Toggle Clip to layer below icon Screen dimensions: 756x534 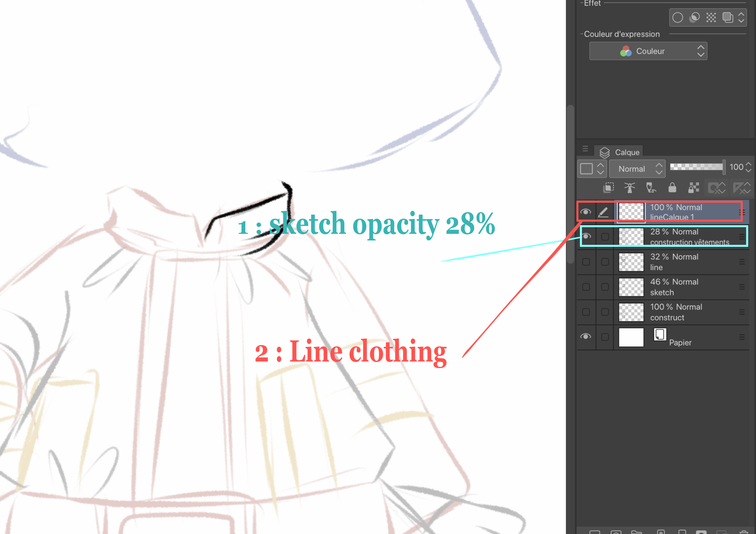tap(609, 188)
